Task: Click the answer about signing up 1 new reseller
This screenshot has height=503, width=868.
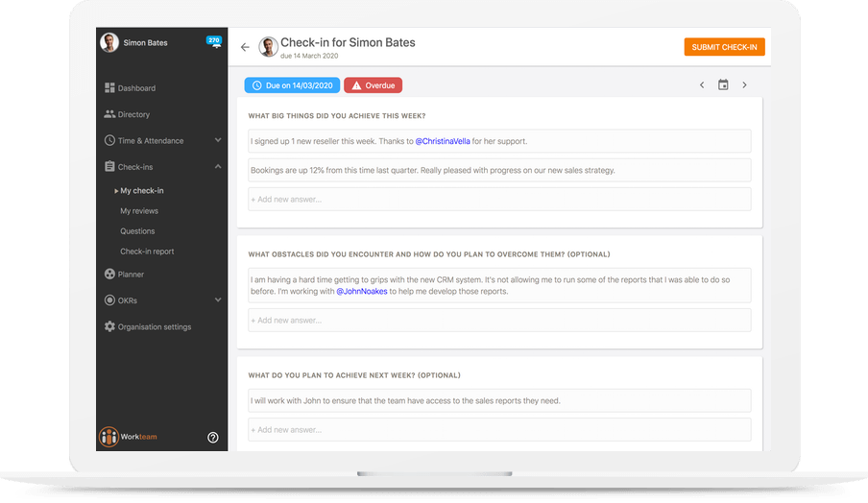Action: [x=499, y=141]
